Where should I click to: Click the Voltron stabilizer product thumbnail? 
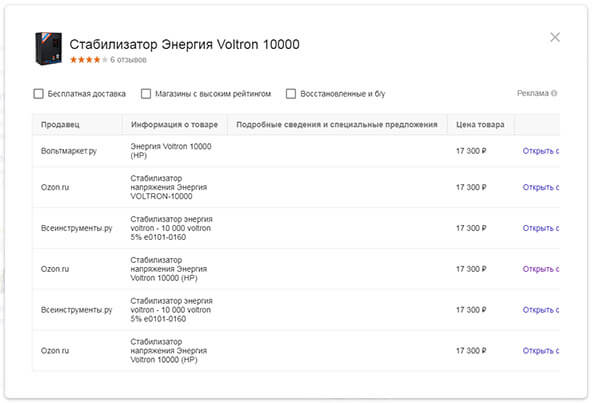pos(48,48)
